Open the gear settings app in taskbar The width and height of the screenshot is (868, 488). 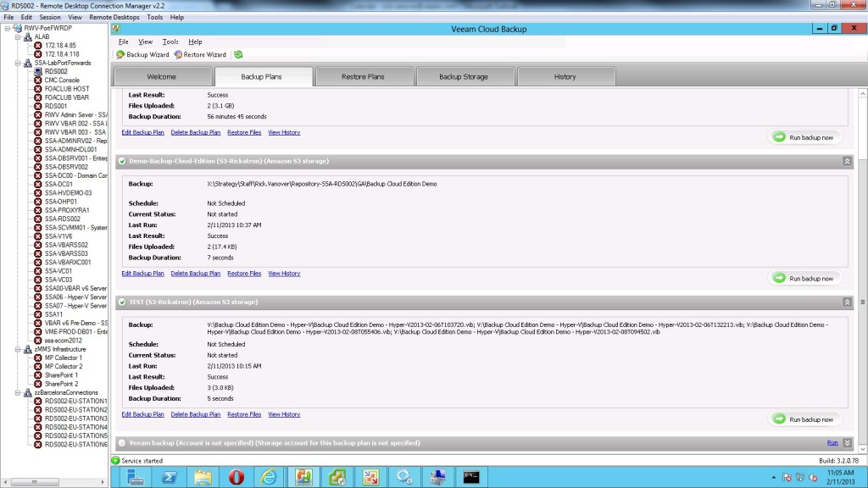coord(404,477)
